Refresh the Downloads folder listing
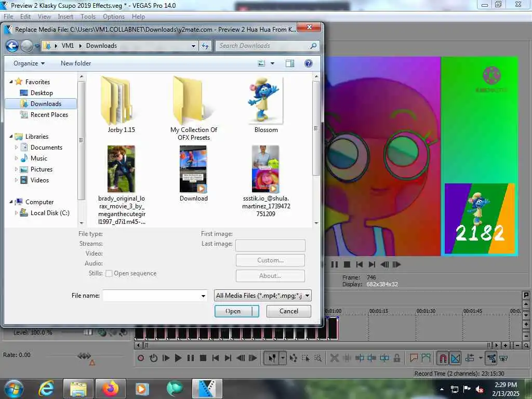This screenshot has height=399, width=532. click(205, 46)
